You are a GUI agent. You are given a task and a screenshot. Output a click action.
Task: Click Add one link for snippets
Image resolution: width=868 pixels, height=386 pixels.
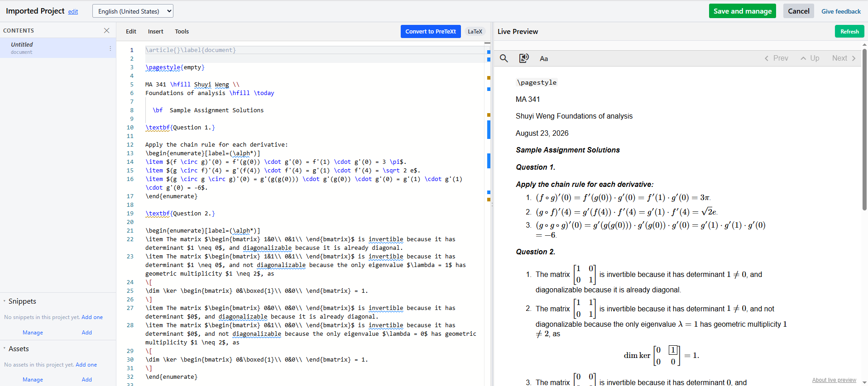click(x=92, y=317)
